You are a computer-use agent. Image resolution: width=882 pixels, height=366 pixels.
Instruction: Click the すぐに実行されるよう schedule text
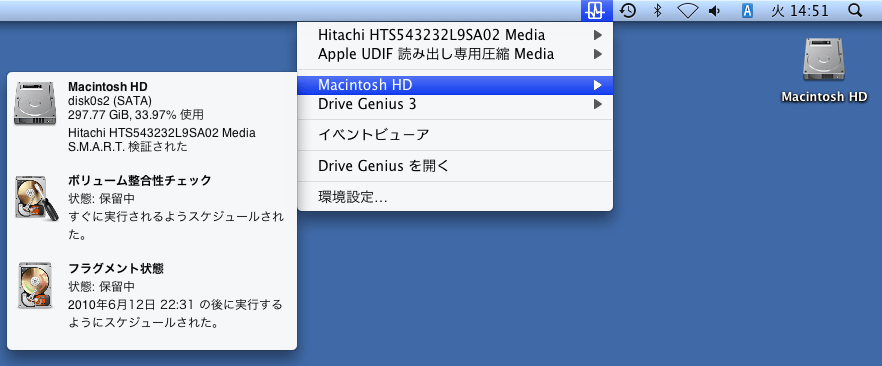coord(176,225)
